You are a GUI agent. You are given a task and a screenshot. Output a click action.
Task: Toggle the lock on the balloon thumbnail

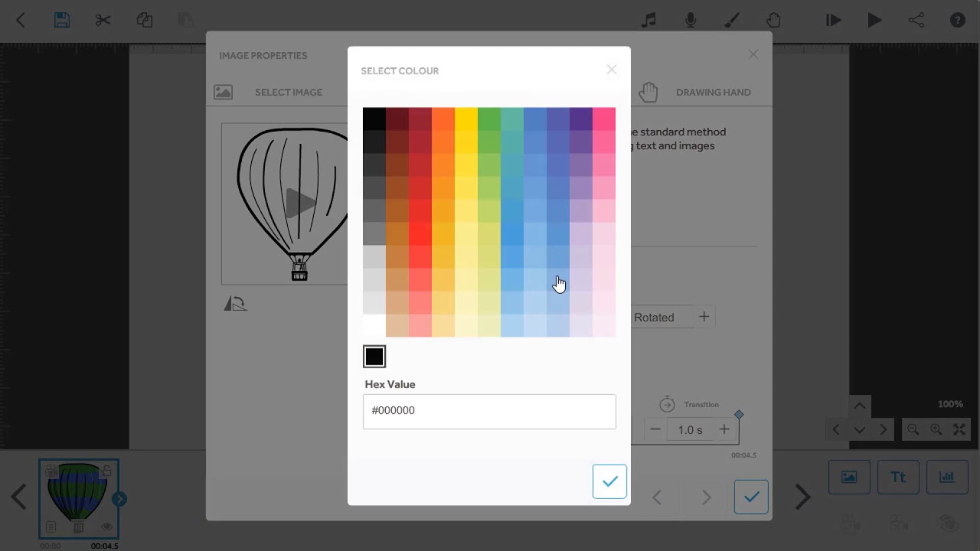pyautogui.click(x=106, y=470)
